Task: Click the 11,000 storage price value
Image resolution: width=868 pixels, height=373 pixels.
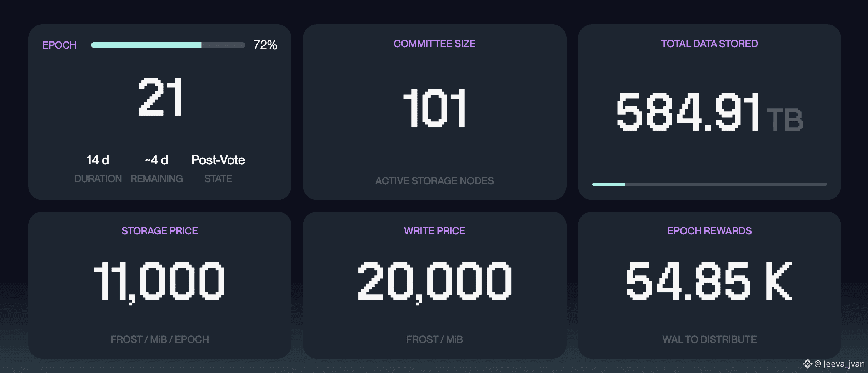Action: (159, 282)
